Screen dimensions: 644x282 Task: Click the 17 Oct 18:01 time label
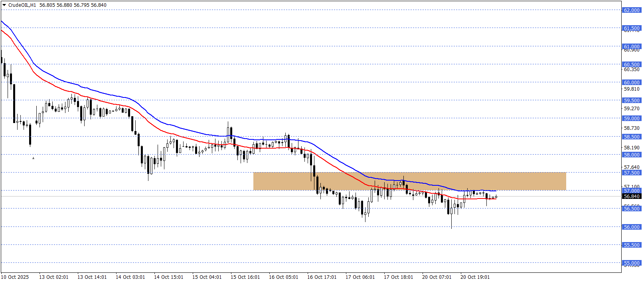(x=398, y=277)
